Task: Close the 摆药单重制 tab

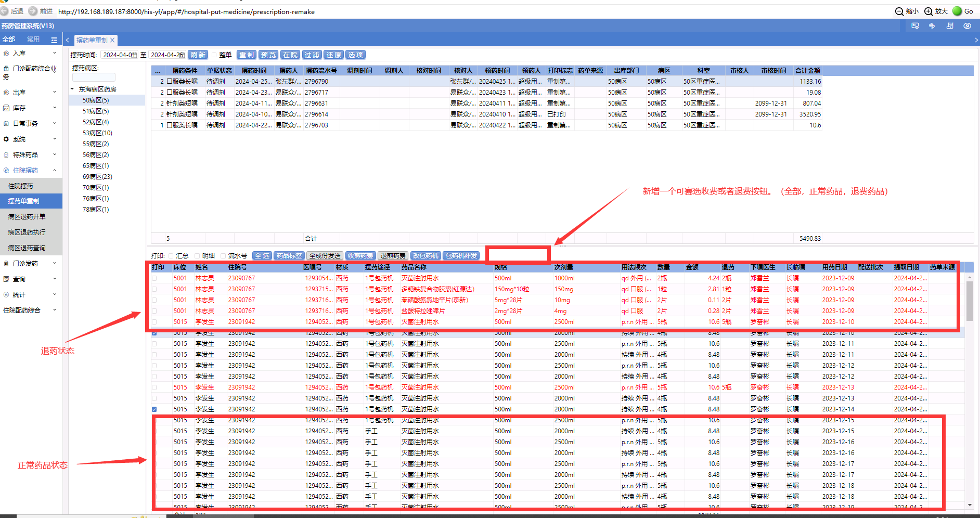Action: coord(112,40)
